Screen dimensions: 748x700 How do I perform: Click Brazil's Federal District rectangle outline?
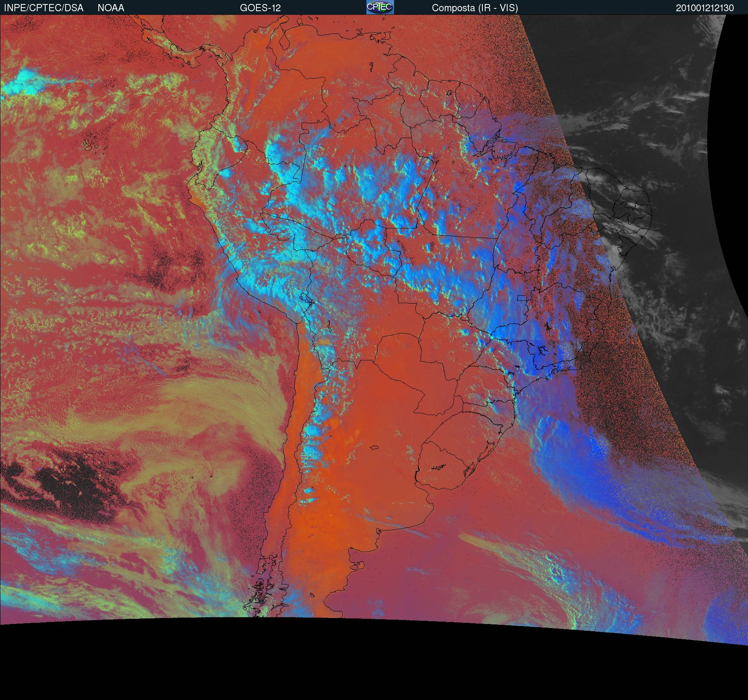[x=522, y=298]
